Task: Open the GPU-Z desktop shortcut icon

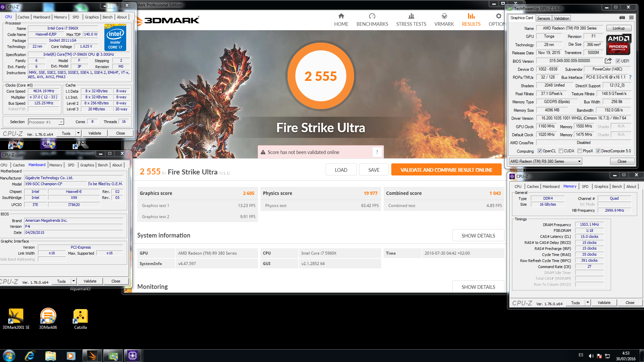Action: click(x=16, y=145)
